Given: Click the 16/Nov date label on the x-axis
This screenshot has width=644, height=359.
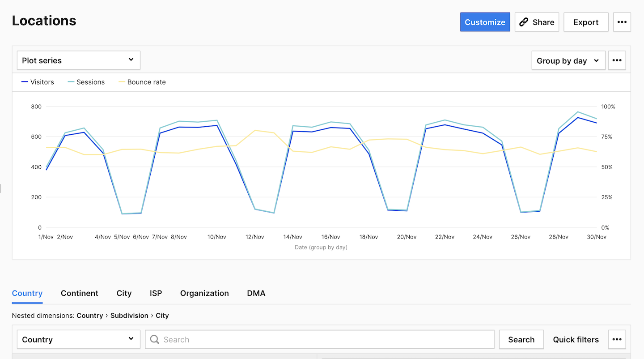Looking at the screenshot, I should pyautogui.click(x=331, y=237).
